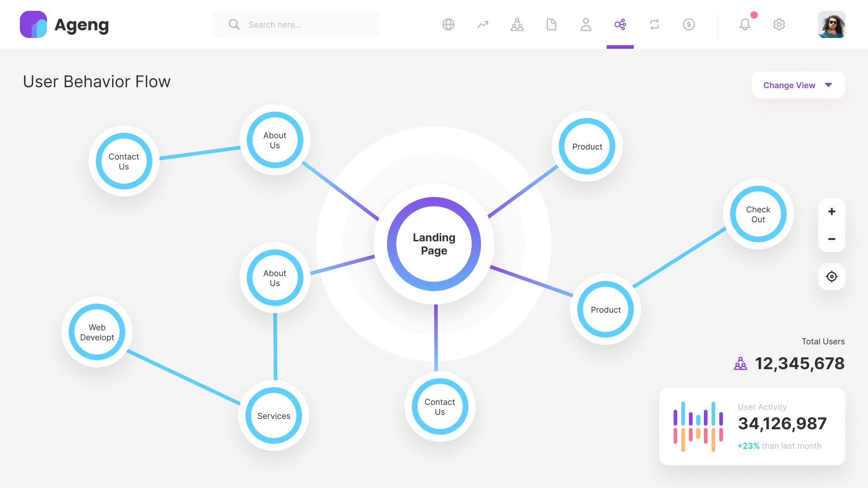The height and width of the screenshot is (488, 868).
Task: Select the Web Developt node
Action: [96, 332]
